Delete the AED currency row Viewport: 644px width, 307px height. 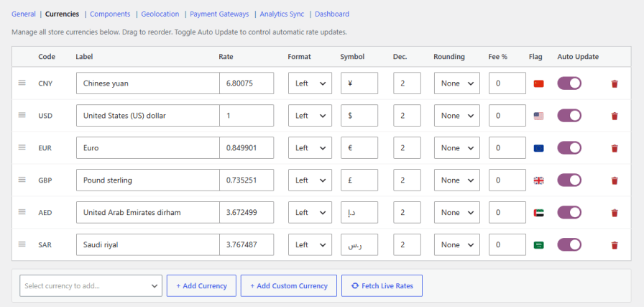[615, 213]
